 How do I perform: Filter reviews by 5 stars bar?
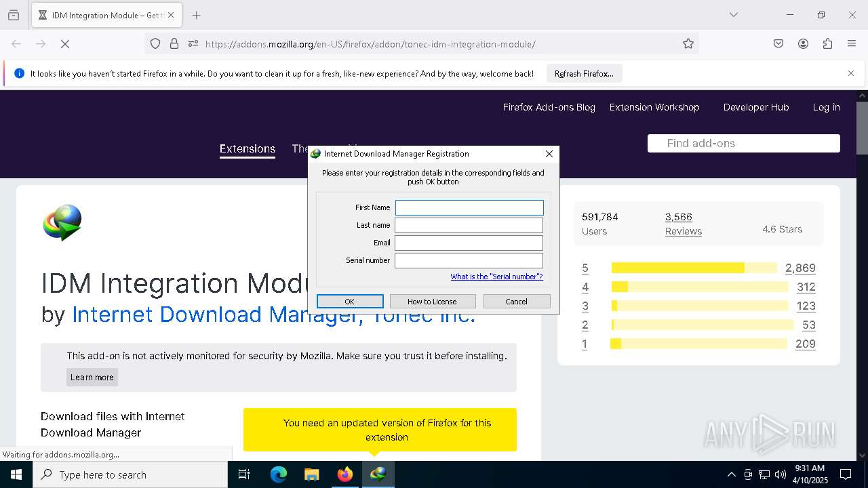(694, 268)
